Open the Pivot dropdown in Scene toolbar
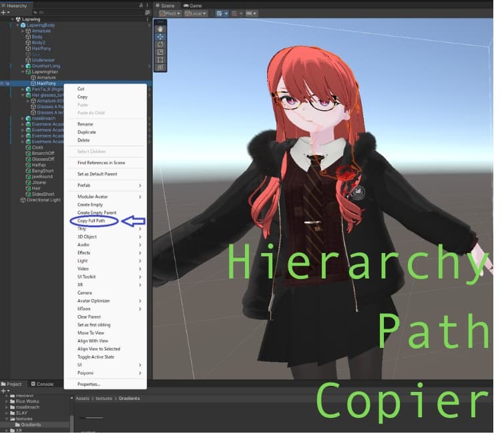This screenshot has width=504, height=438. click(x=170, y=13)
